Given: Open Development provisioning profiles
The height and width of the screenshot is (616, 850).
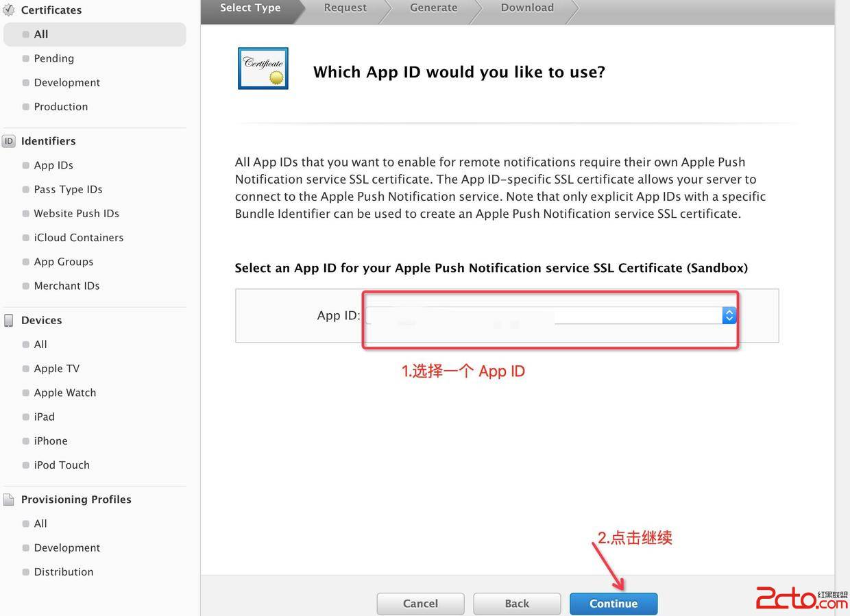Looking at the screenshot, I should (x=66, y=547).
